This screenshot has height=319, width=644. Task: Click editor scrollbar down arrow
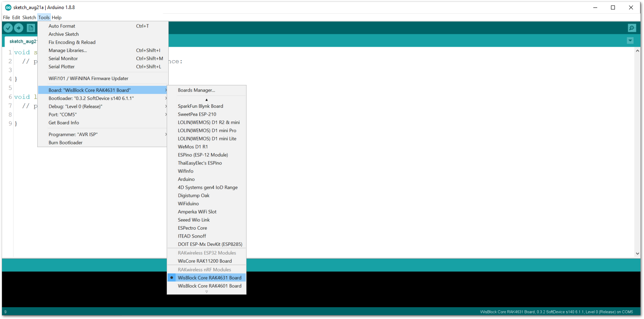pos(637,254)
